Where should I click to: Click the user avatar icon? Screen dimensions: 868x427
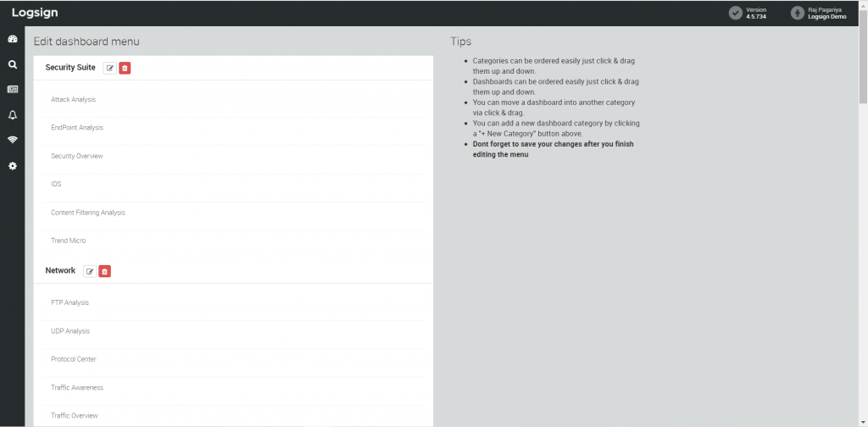[x=797, y=13]
